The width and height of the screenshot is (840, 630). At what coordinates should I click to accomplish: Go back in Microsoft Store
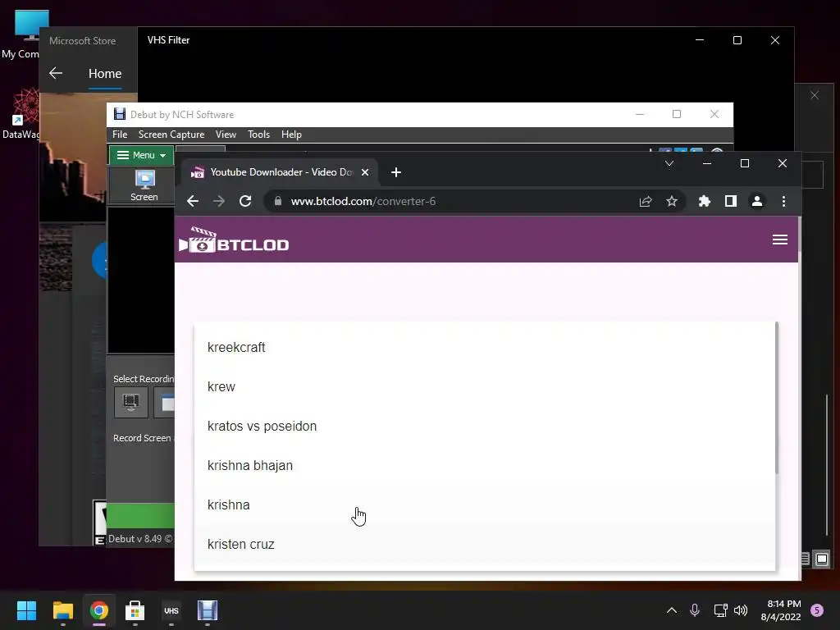point(56,73)
